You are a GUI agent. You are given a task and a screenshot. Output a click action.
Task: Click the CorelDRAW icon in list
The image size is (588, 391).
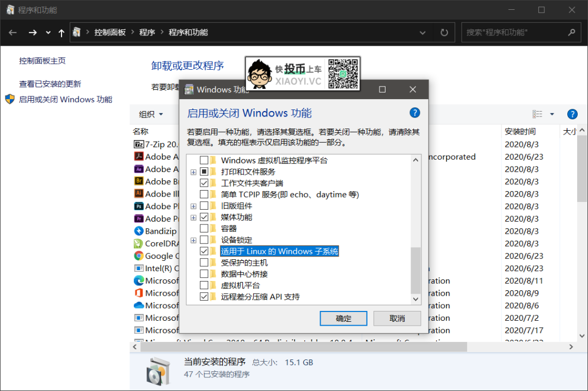click(138, 243)
